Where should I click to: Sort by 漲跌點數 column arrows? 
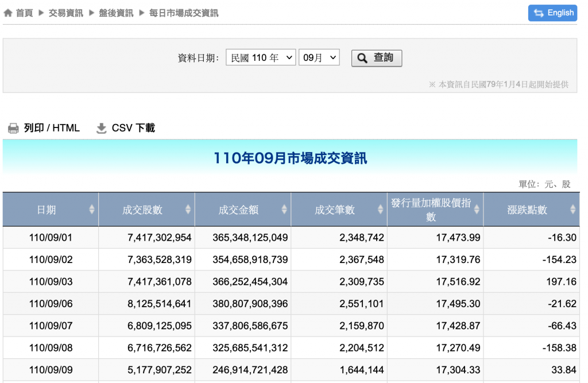pos(572,210)
